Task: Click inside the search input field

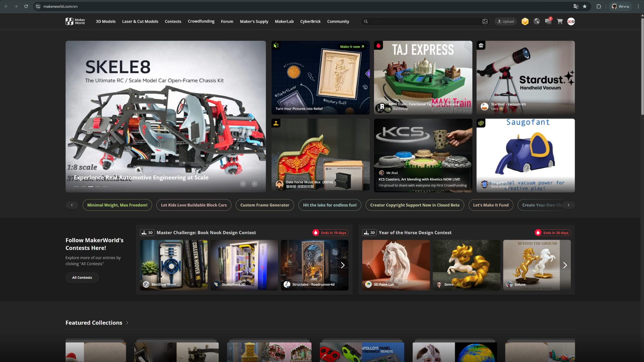Action: [x=423, y=21]
